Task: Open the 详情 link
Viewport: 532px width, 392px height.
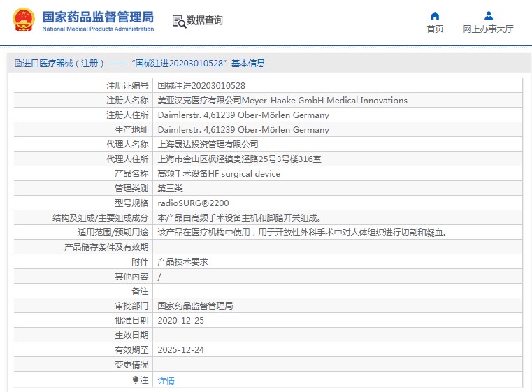Action: point(166,380)
